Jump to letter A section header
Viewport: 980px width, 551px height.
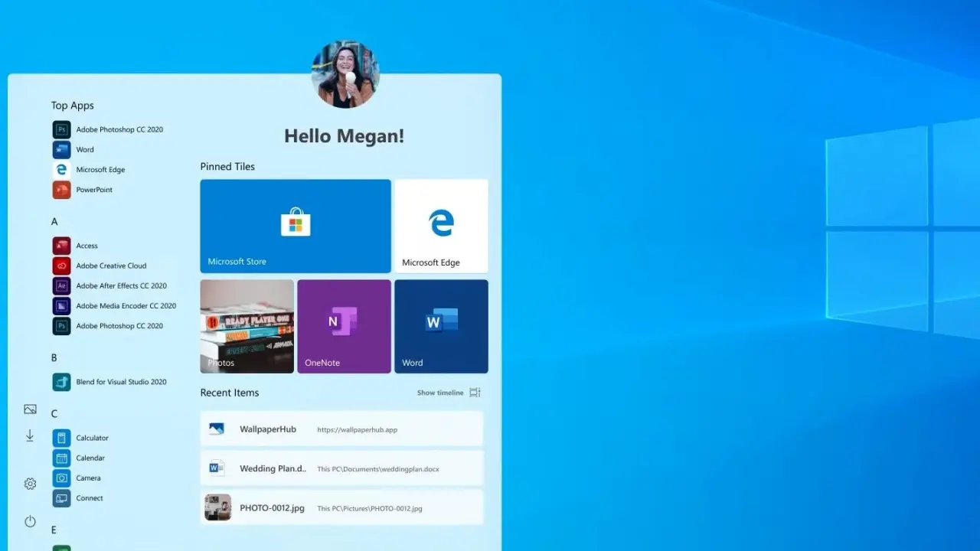click(x=54, y=222)
